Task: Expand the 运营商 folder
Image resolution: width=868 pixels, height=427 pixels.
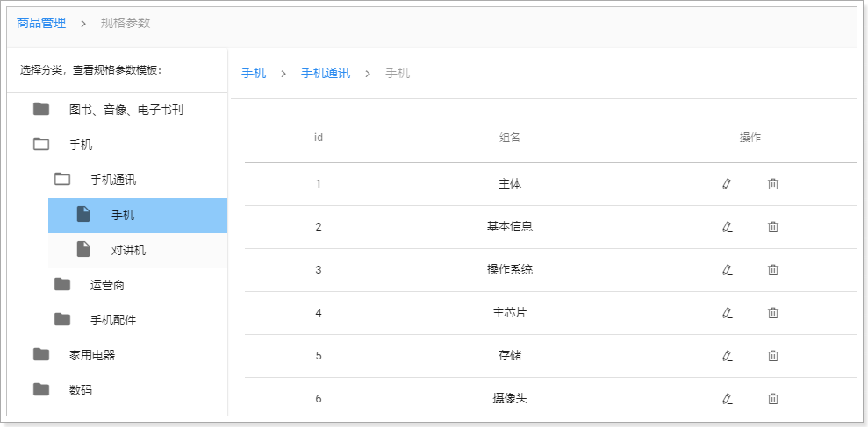Action: 112,285
